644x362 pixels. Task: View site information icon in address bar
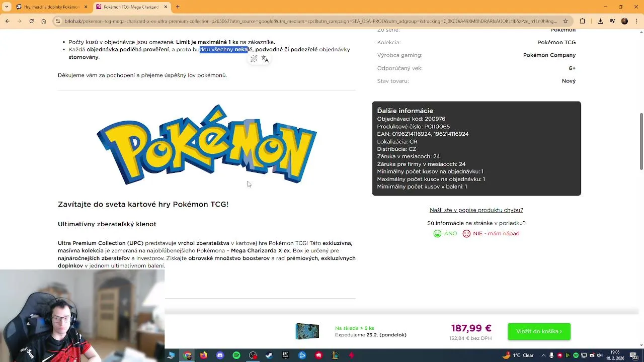coord(58,21)
